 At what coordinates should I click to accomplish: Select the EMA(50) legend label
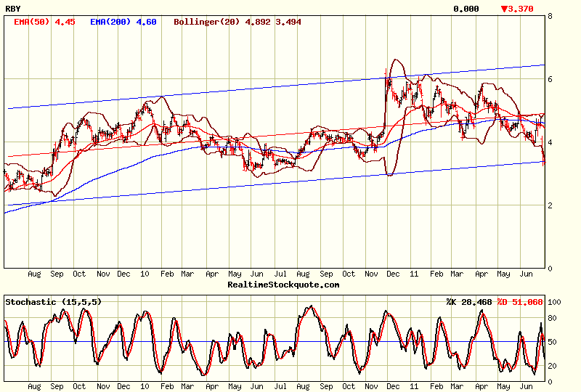[x=33, y=22]
